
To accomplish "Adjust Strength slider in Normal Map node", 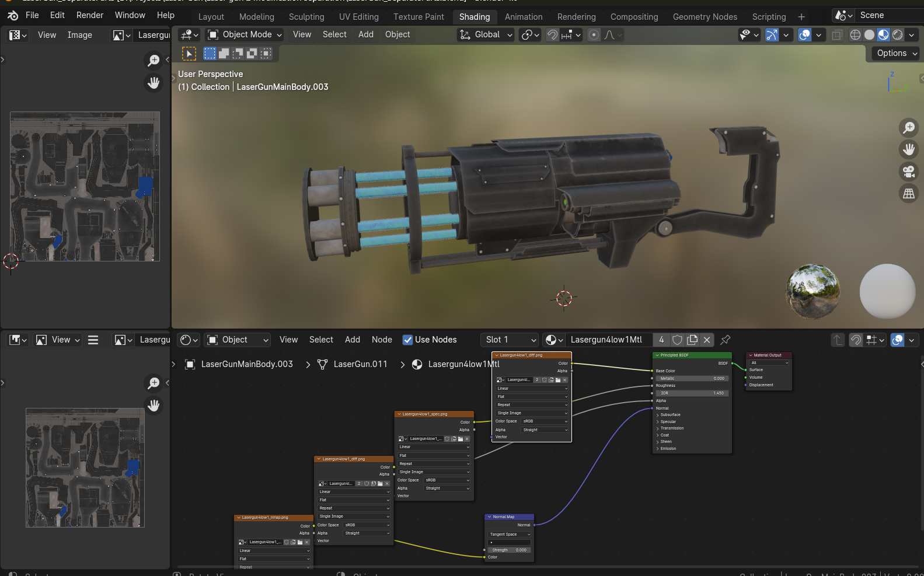I will [x=510, y=550].
